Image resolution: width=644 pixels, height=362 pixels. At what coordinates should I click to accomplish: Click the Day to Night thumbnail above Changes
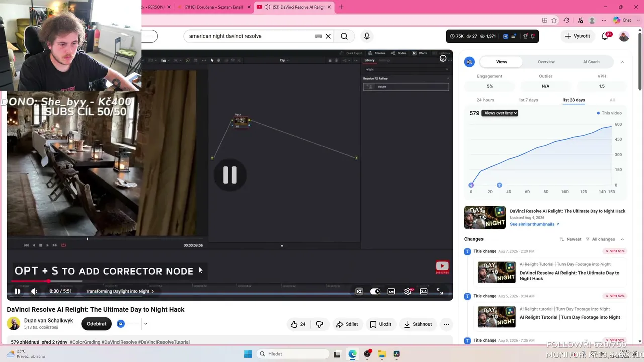(x=485, y=218)
